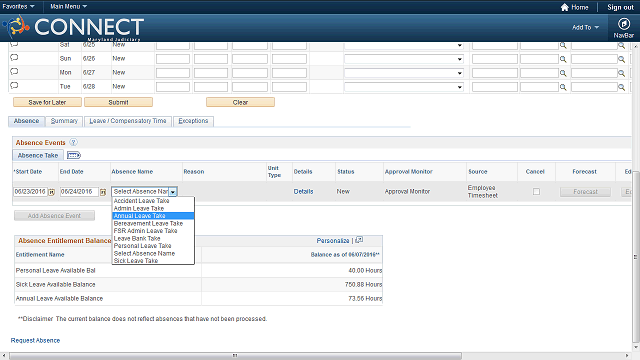Click first hours field in Tue 6/28 row
Viewport: 640px width, 360px height.
173,87
